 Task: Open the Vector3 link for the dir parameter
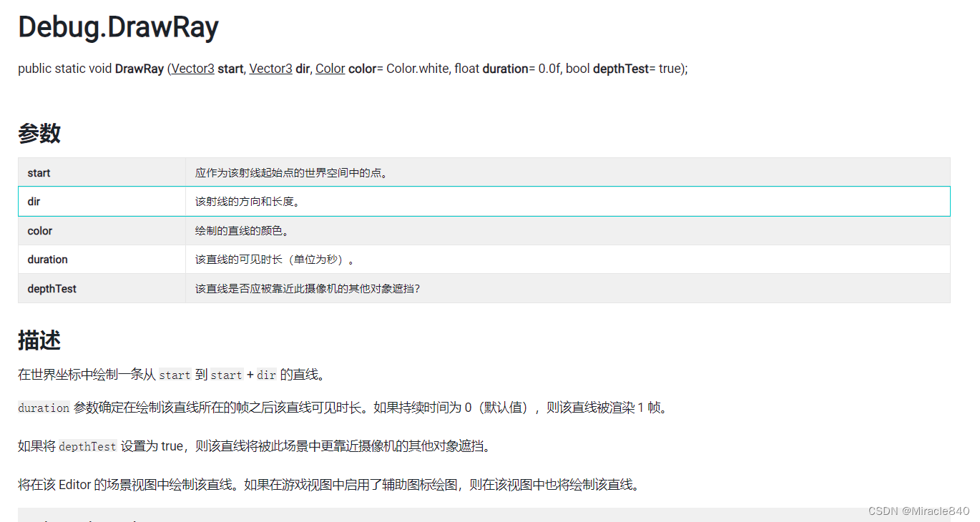(270, 68)
